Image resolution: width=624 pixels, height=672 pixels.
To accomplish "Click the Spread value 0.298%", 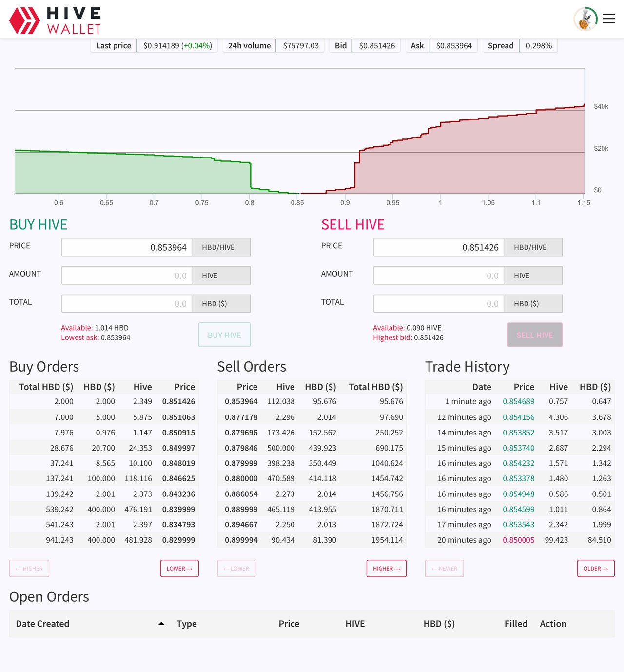I will point(539,45).
